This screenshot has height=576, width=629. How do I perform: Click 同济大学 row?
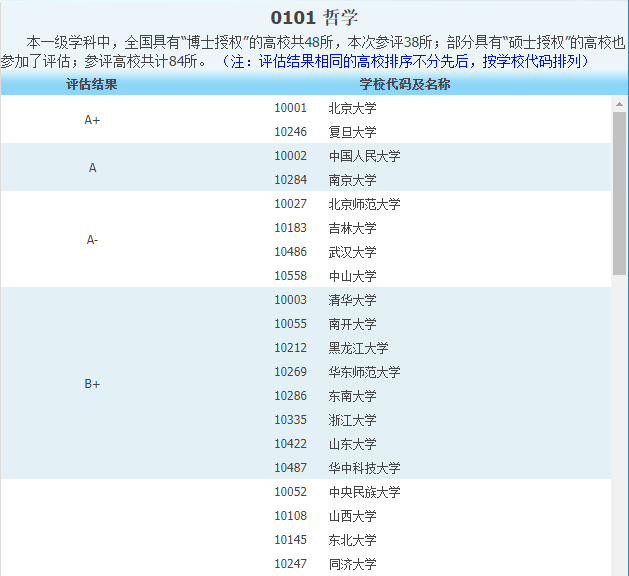(x=398, y=564)
